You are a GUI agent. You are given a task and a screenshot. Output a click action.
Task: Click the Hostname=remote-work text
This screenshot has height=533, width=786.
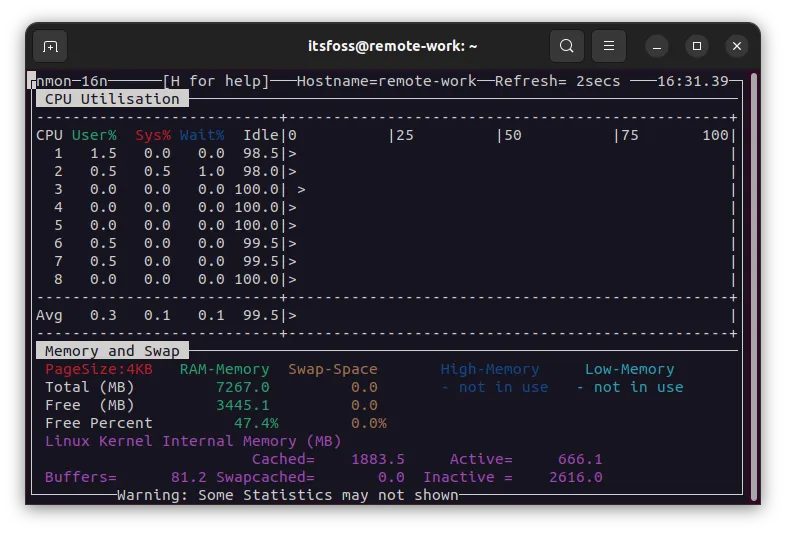click(386, 81)
